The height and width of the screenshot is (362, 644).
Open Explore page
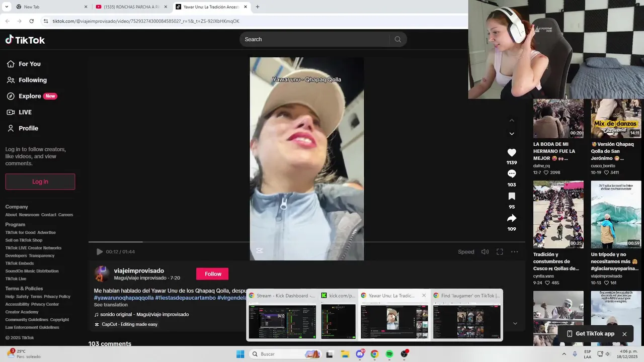(x=31, y=96)
